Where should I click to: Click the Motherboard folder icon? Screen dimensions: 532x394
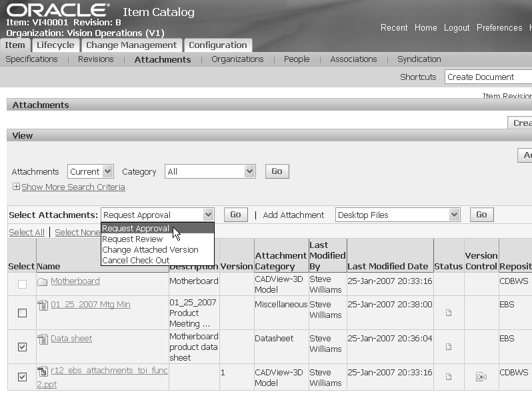point(42,282)
